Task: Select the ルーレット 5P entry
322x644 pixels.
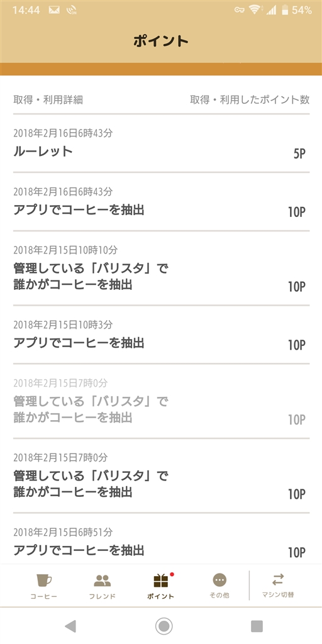Action: click(x=161, y=144)
